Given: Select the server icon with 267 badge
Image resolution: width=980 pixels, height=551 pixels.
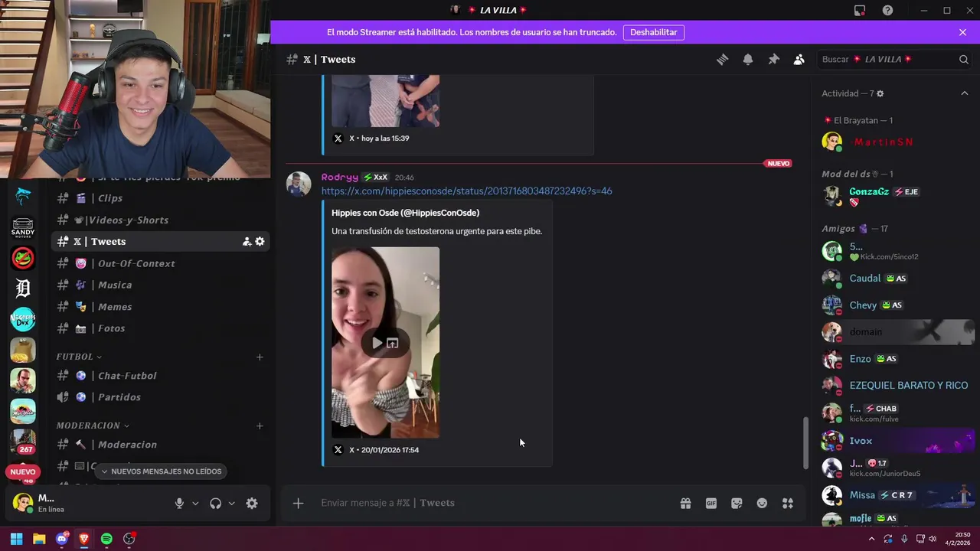Looking at the screenshot, I should pos(23,442).
